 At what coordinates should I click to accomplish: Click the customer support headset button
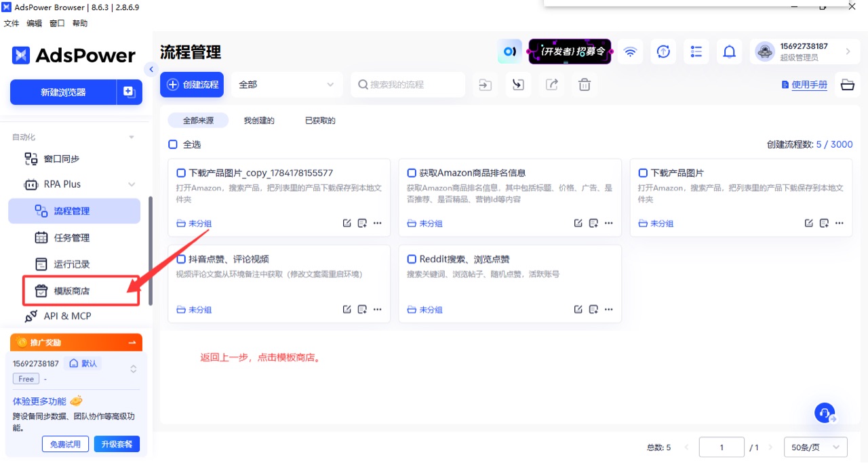point(825,413)
